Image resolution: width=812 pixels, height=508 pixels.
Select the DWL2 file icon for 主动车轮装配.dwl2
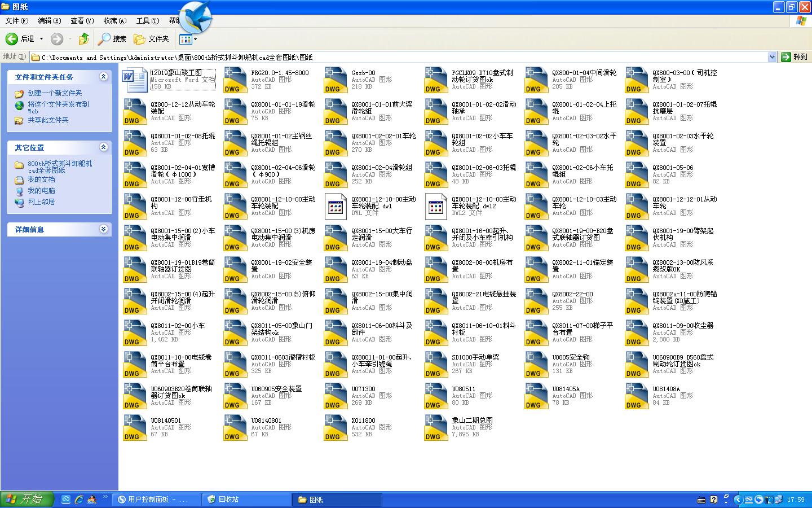point(436,207)
